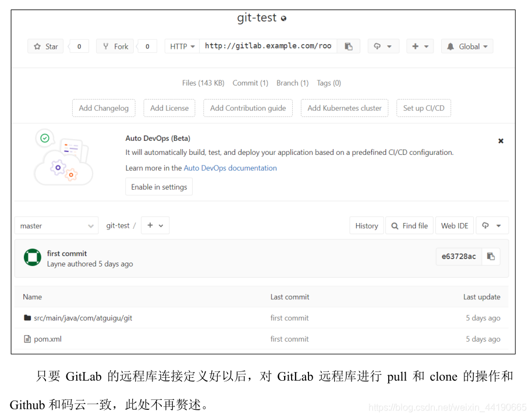Open the star count badge
The height and width of the screenshot is (418, 532).
pos(79,47)
